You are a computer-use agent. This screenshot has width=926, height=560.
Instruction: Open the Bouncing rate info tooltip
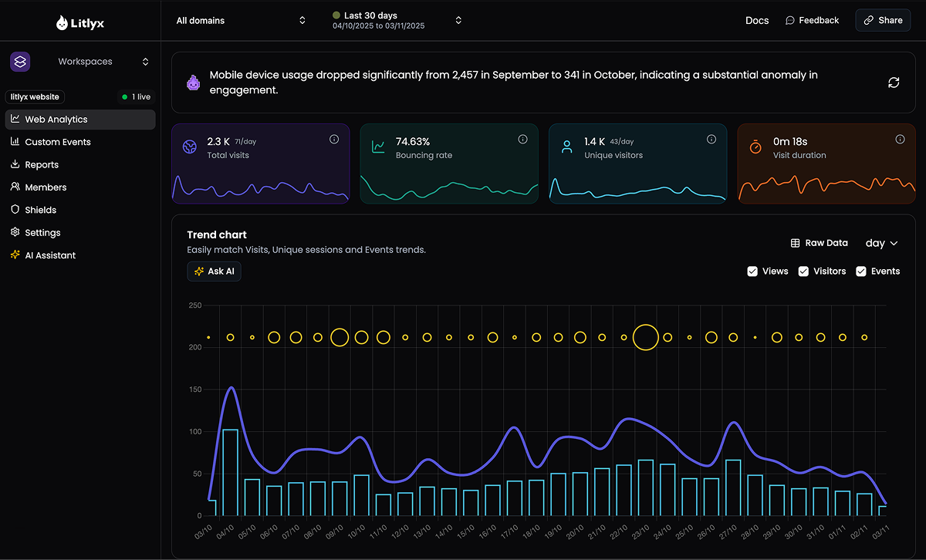[x=522, y=139]
